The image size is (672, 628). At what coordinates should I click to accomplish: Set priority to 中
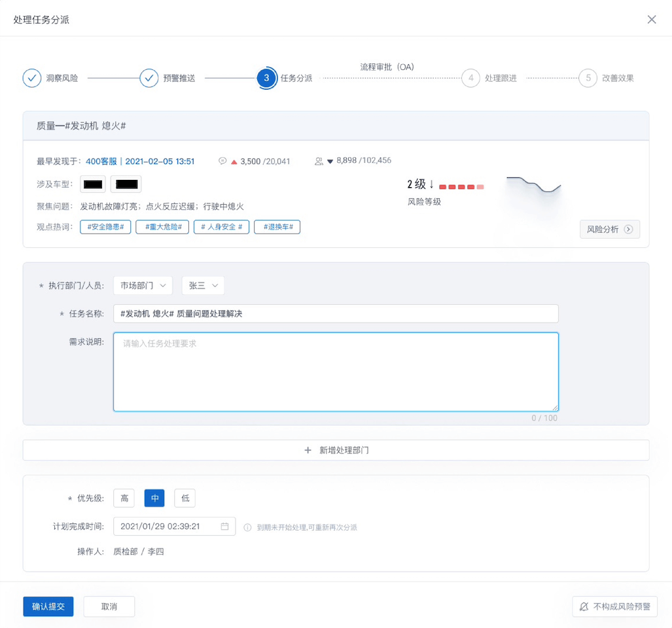point(154,498)
